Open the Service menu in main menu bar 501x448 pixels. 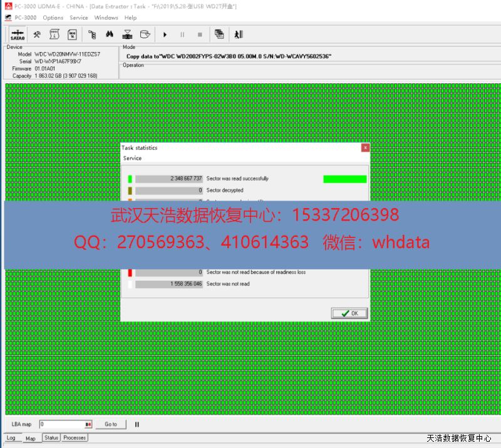coord(79,18)
